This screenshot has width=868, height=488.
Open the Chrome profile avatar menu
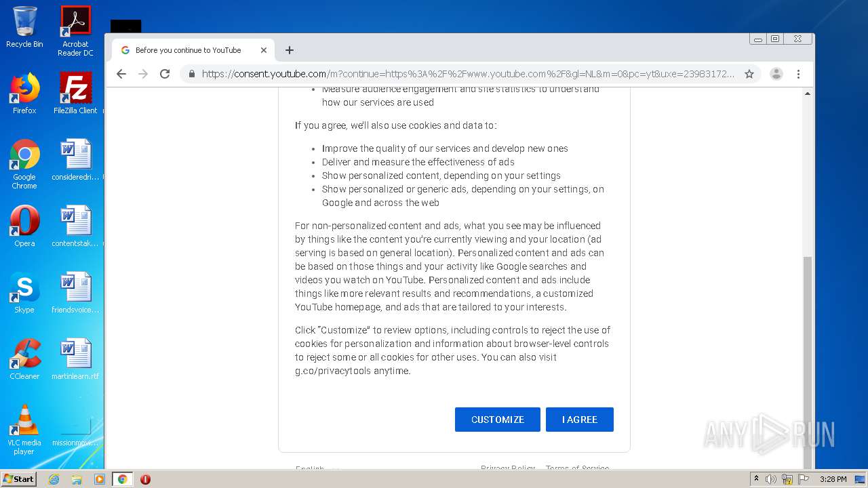(x=776, y=74)
